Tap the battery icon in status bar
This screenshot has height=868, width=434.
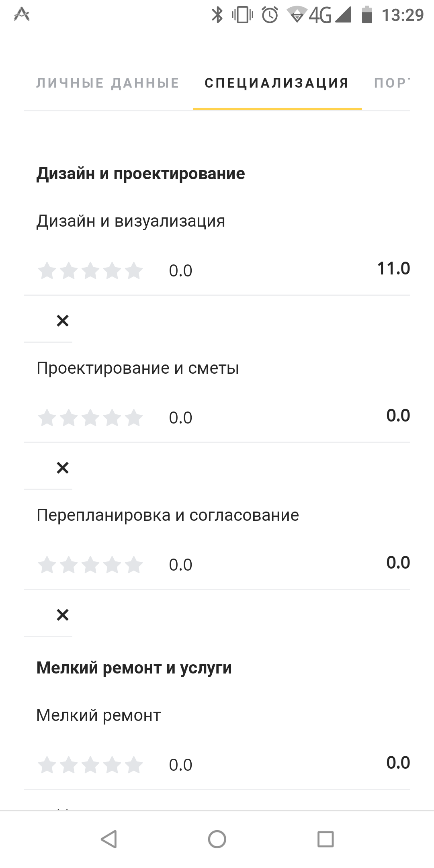point(366,15)
